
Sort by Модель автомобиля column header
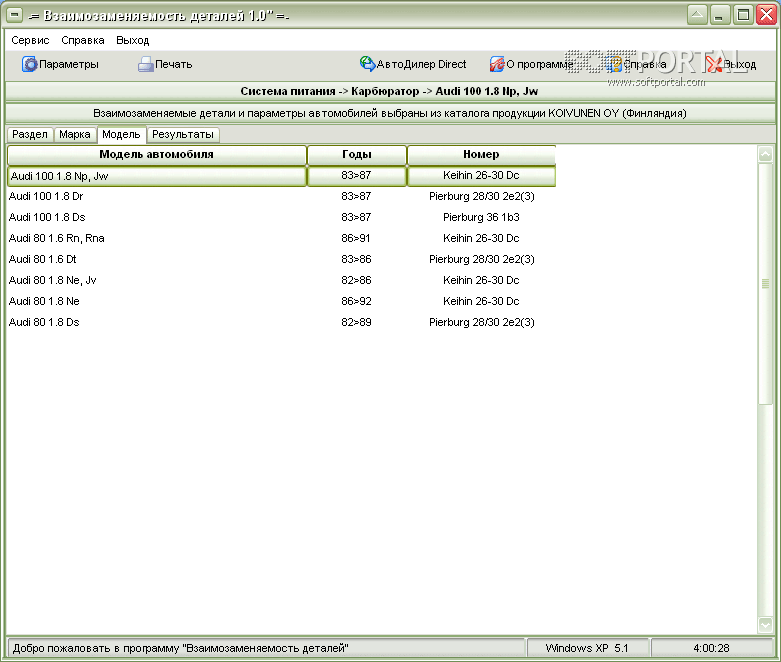click(156, 154)
